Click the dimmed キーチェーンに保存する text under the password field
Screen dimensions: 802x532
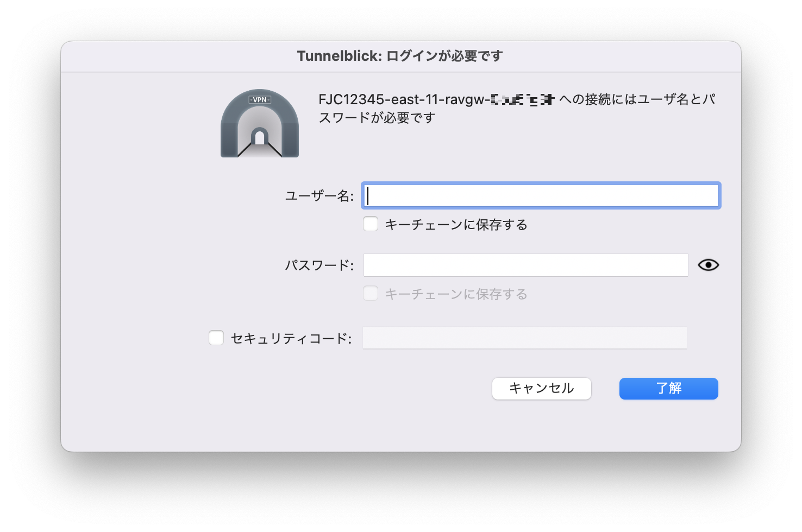click(x=456, y=294)
